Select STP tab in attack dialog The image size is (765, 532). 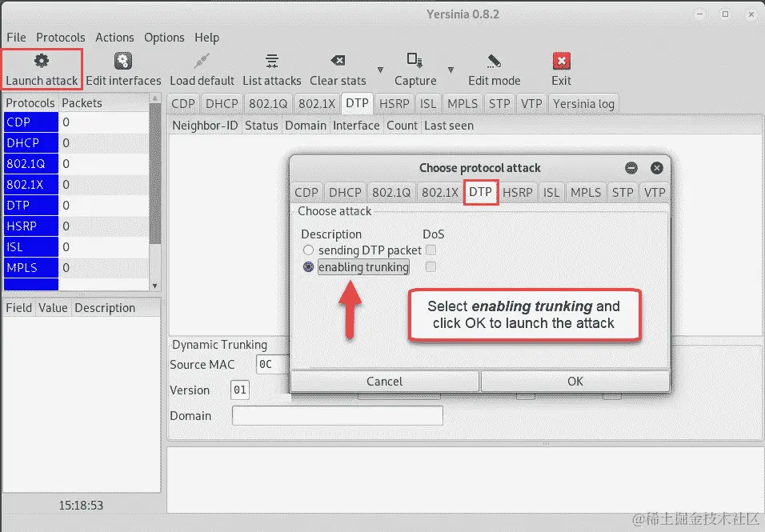click(623, 193)
